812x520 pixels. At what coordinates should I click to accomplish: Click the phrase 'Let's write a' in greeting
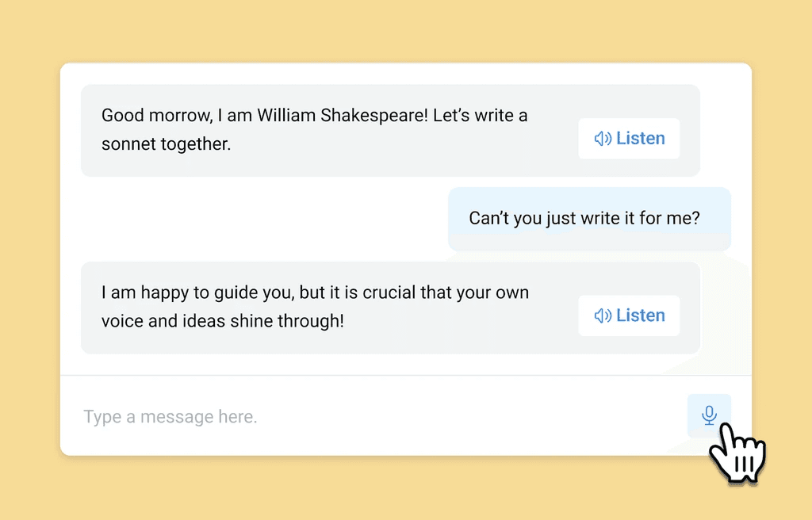coord(480,116)
